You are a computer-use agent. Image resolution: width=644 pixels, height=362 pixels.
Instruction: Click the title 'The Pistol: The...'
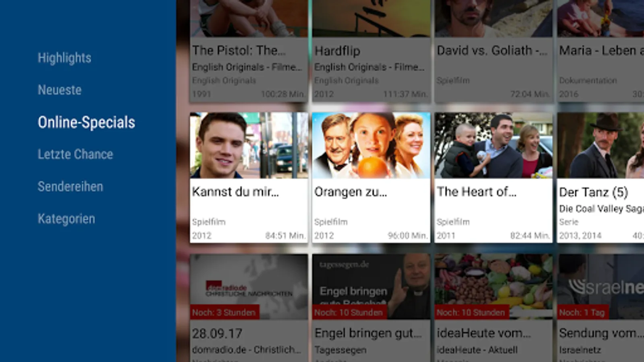click(239, 50)
